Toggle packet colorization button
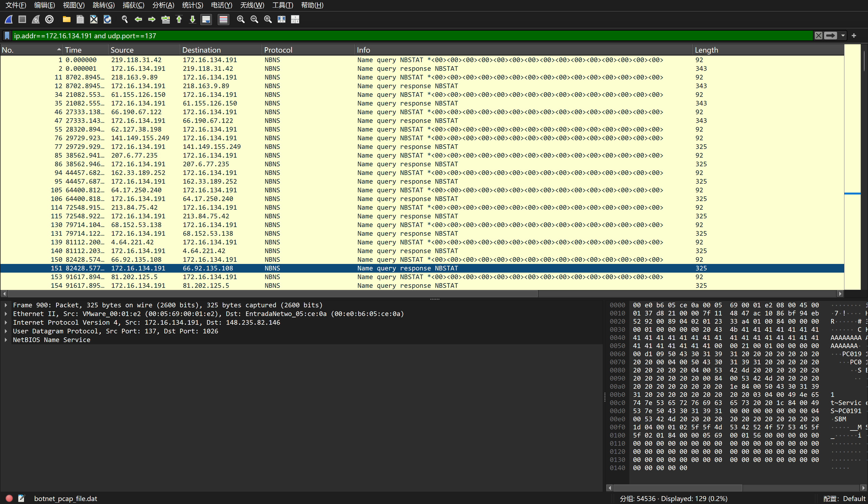Viewport: 868px width, 504px height. click(224, 19)
